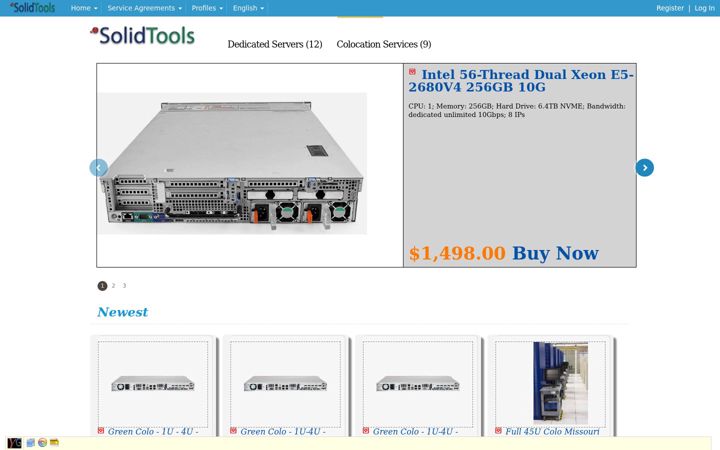Open Green Colo - 1U - 4U product link

(153, 431)
